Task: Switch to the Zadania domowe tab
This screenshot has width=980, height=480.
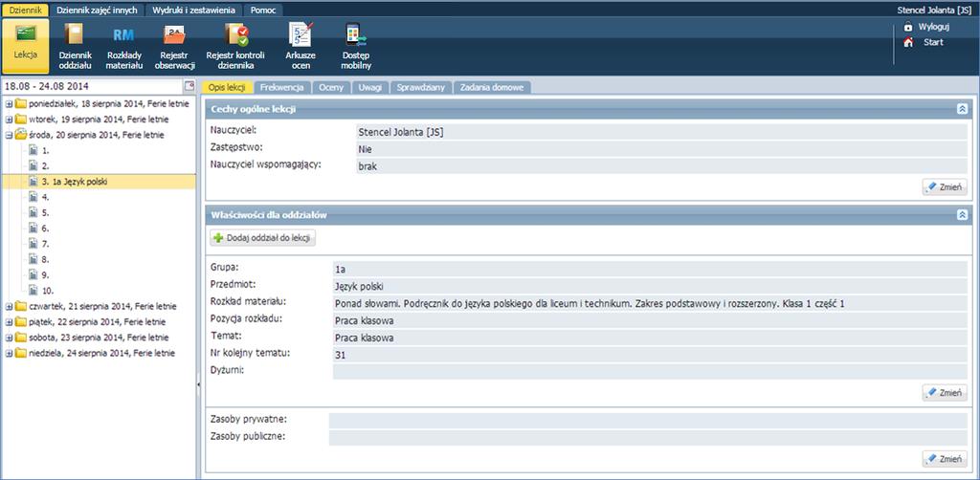Action: (493, 87)
